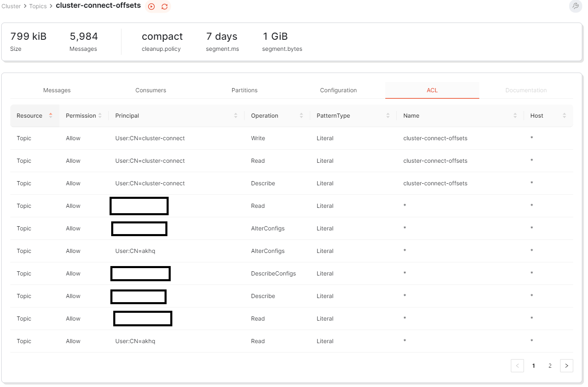Click the cleanup.policy label
This screenshot has height=387, width=588.
click(161, 49)
